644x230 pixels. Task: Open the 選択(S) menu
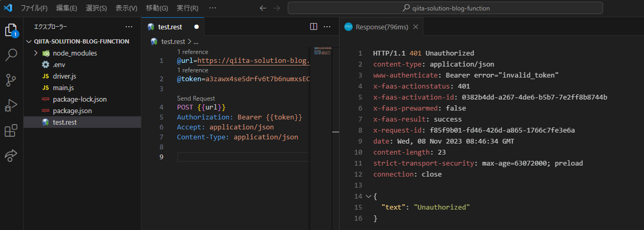[96, 8]
